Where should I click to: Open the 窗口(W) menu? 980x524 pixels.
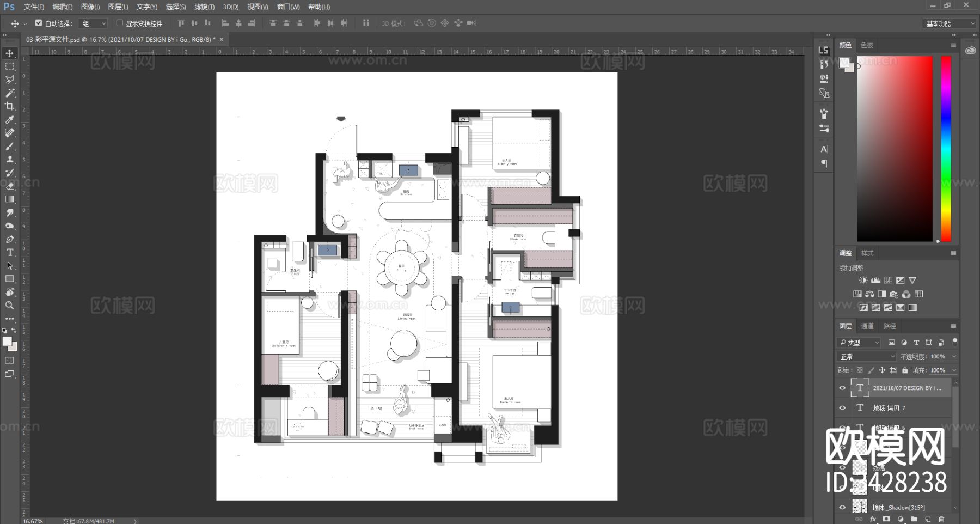point(288,7)
